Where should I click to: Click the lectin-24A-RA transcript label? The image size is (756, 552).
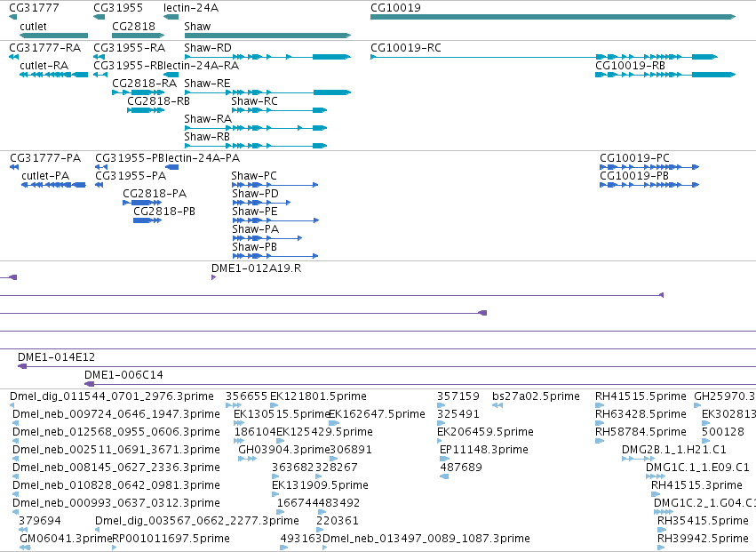pyautogui.click(x=202, y=66)
